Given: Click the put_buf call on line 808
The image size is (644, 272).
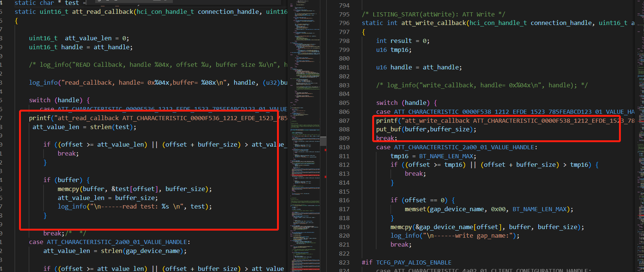Looking at the screenshot, I should pyautogui.click(x=426, y=129).
